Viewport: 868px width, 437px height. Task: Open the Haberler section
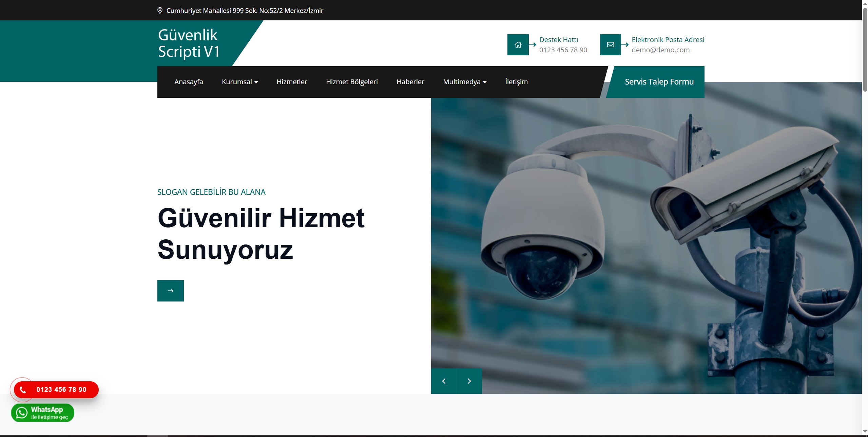click(x=410, y=81)
